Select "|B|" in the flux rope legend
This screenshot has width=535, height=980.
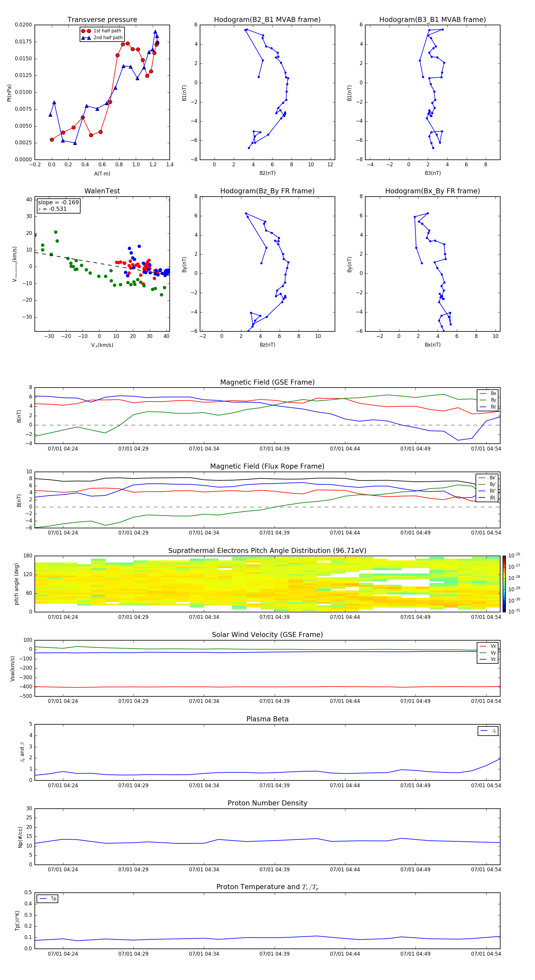(487, 498)
